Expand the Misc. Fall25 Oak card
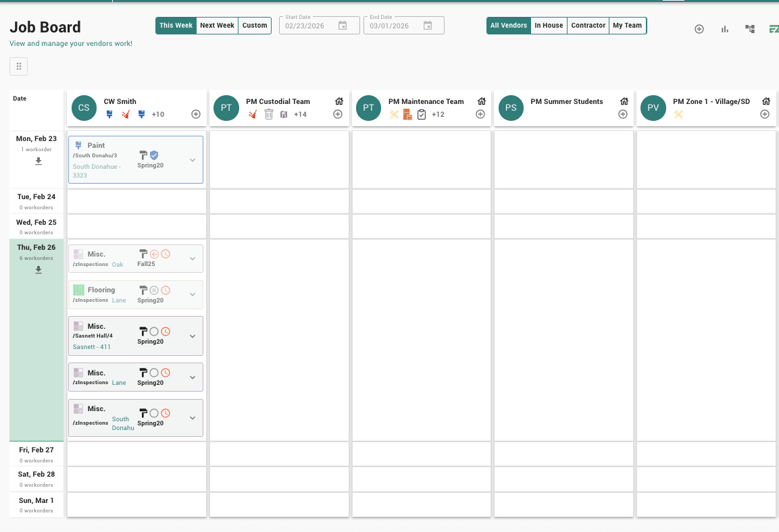The image size is (779, 532). pos(193,259)
